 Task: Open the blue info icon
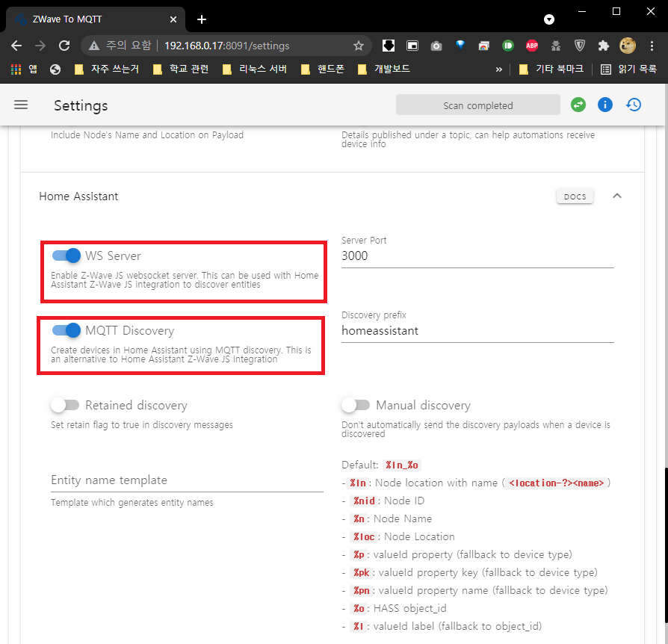605,105
